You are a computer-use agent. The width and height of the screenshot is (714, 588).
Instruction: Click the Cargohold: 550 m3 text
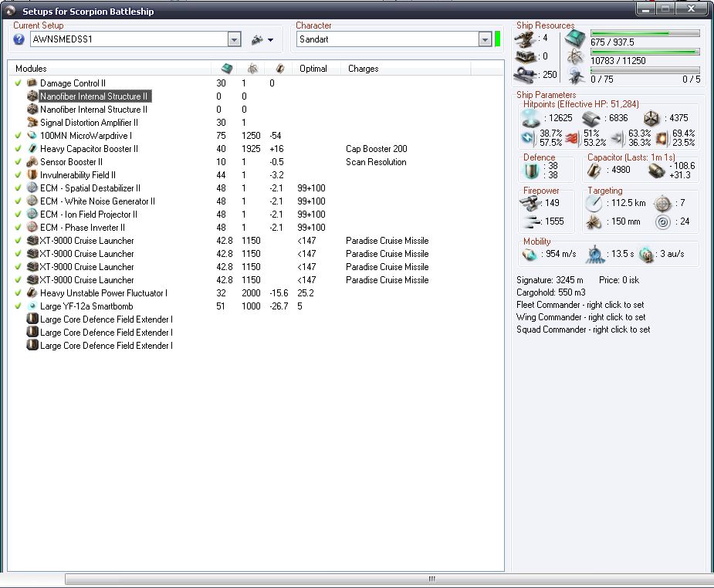[x=551, y=292]
